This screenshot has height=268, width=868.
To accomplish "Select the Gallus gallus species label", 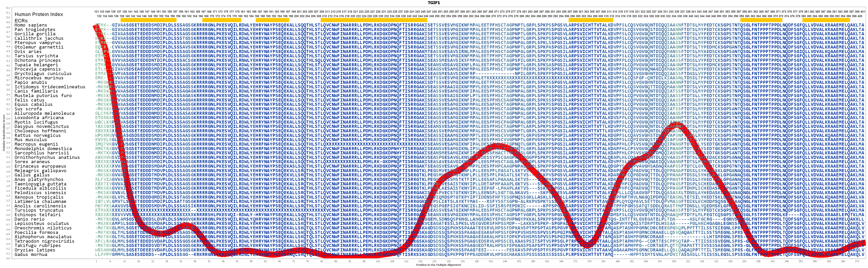I will 32,175.
